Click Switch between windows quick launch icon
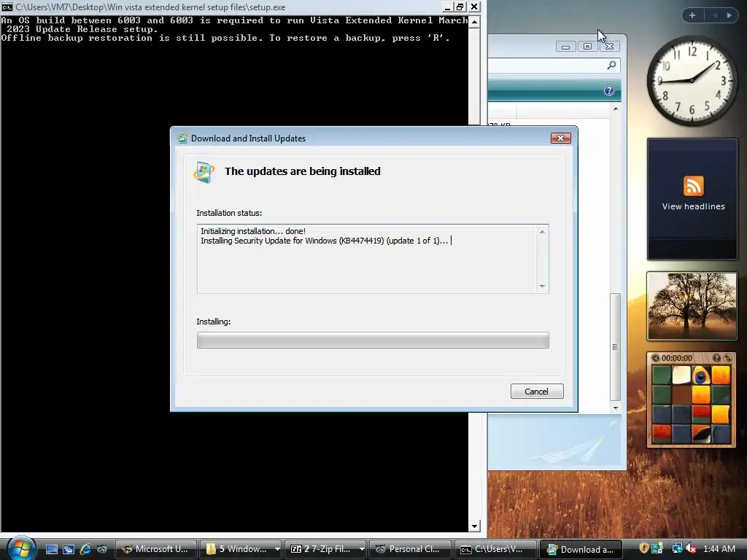 [x=68, y=549]
